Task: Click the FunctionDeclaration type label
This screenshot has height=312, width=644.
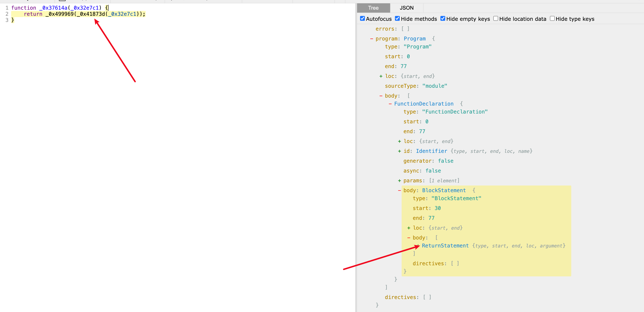Action: point(424,104)
